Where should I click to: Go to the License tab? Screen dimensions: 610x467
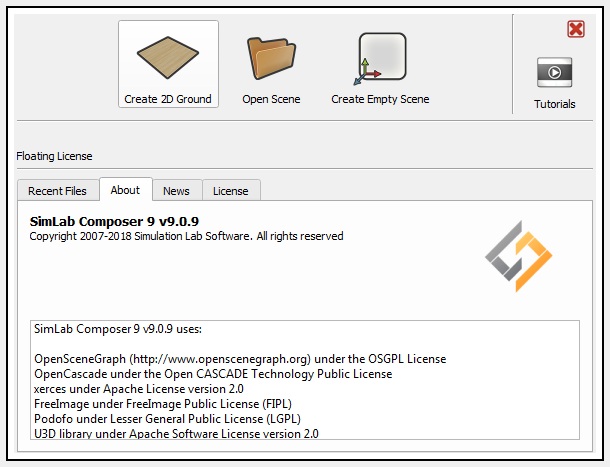click(231, 191)
